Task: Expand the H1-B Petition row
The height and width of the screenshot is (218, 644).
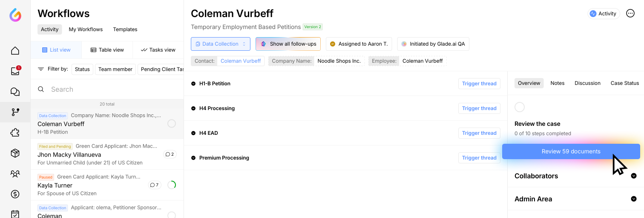Action: (x=193, y=84)
